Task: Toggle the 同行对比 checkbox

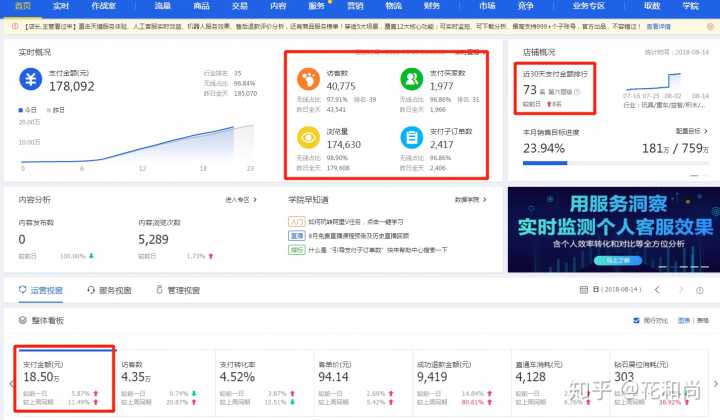Action: pyautogui.click(x=638, y=320)
